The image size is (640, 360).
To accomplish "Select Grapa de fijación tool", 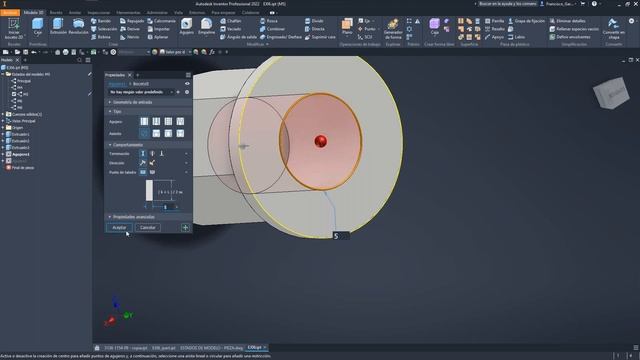I will (526, 21).
